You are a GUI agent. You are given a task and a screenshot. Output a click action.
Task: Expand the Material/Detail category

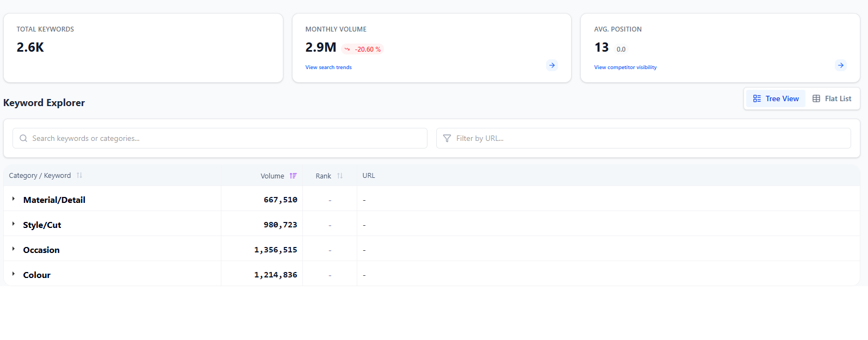click(x=14, y=199)
